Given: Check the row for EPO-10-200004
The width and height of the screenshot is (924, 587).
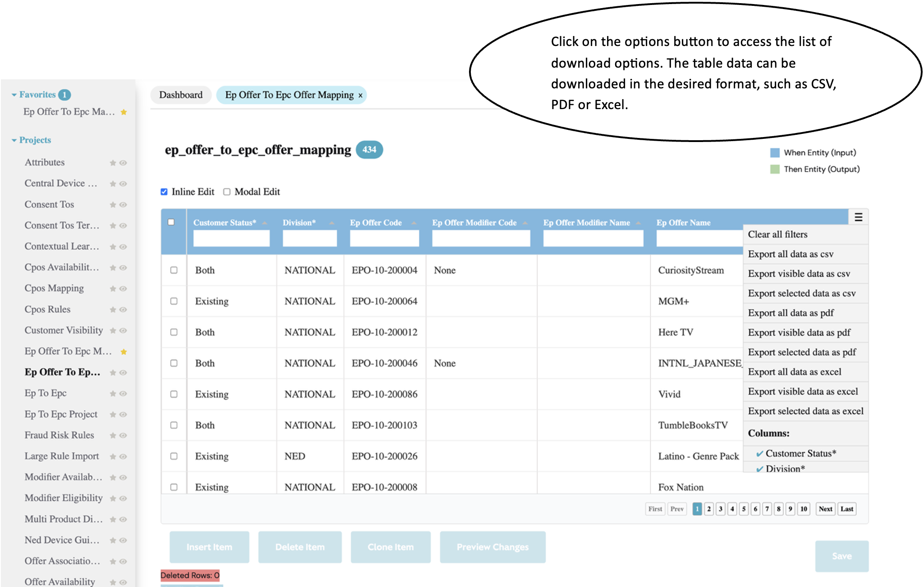Looking at the screenshot, I should click(x=174, y=270).
